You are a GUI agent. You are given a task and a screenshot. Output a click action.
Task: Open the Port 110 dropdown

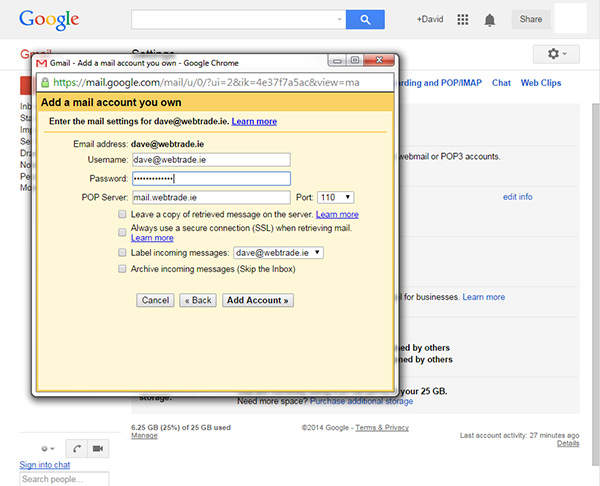pyautogui.click(x=336, y=197)
